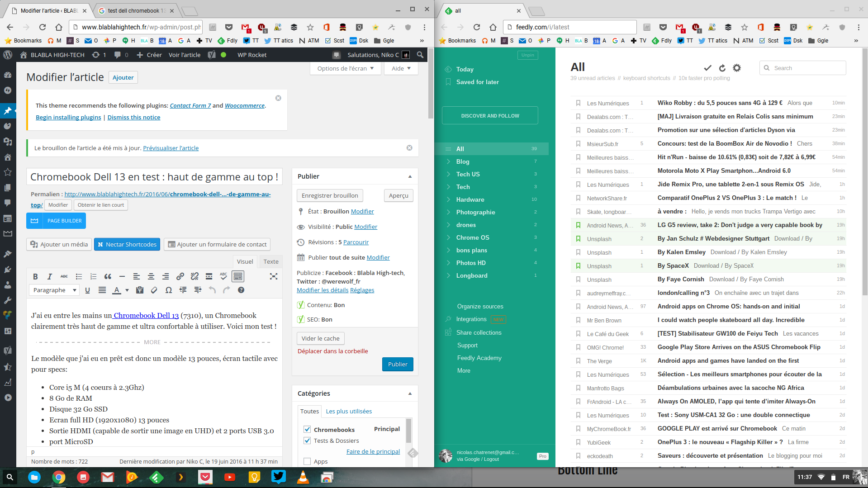Switch to the Visuel editor tab

(x=245, y=261)
